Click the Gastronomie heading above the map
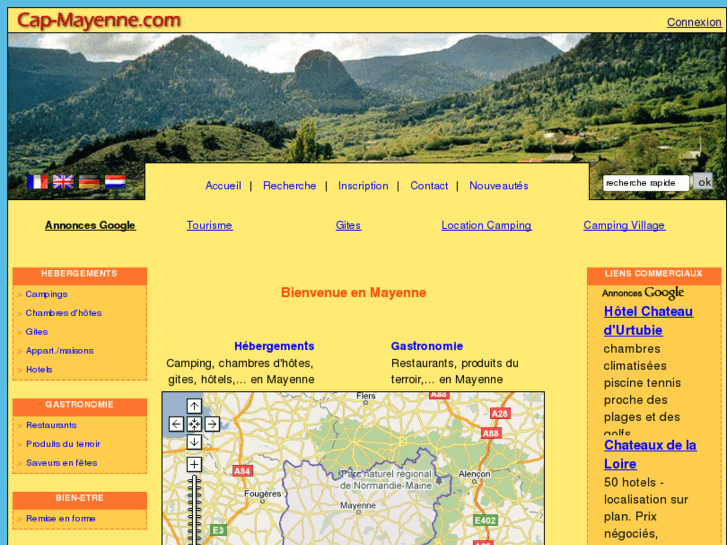The width and height of the screenshot is (727, 545). point(427,346)
